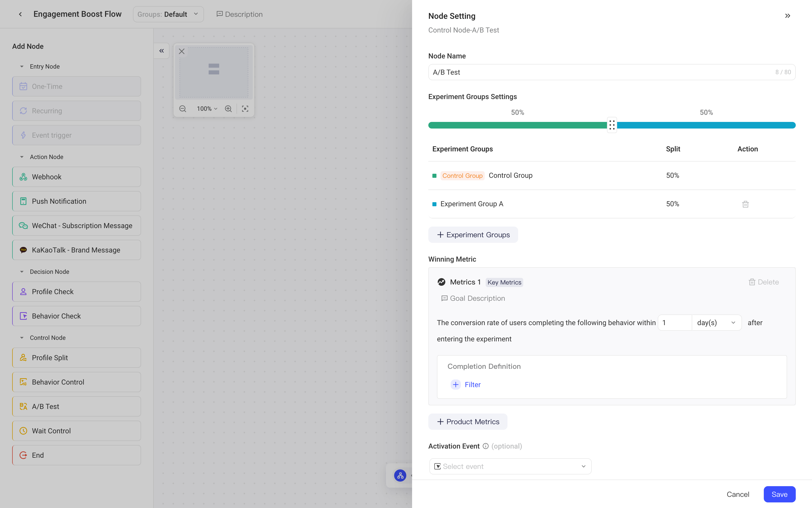
Task: Zoom out the canvas
Action: coord(182,108)
